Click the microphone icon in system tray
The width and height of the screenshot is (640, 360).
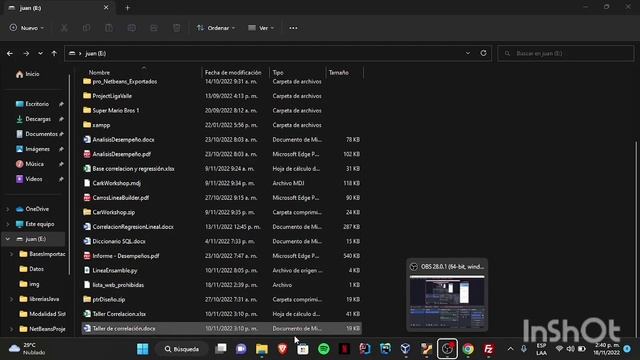click(x=524, y=349)
